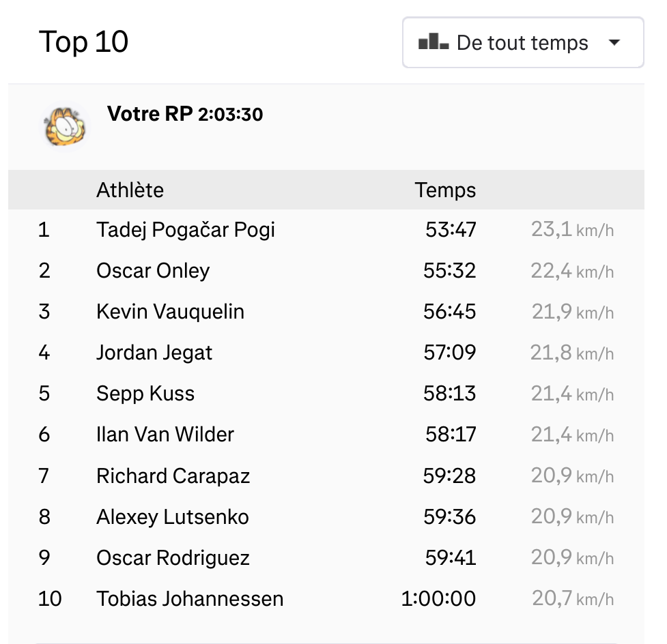Select Oscar Rodriguez entry
The width and height of the screenshot is (667, 644).
point(173,558)
